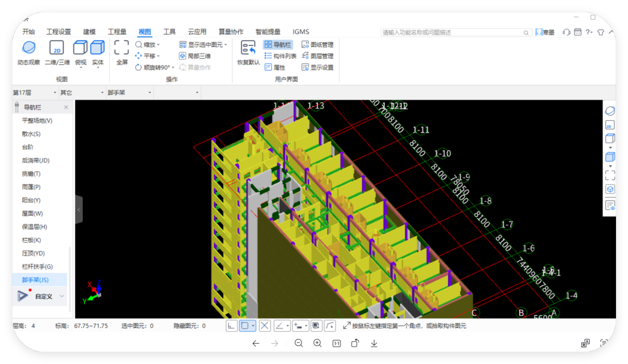This screenshot has height=364, width=628.
Task: Switch to the 云应用 tab
Action: click(197, 32)
